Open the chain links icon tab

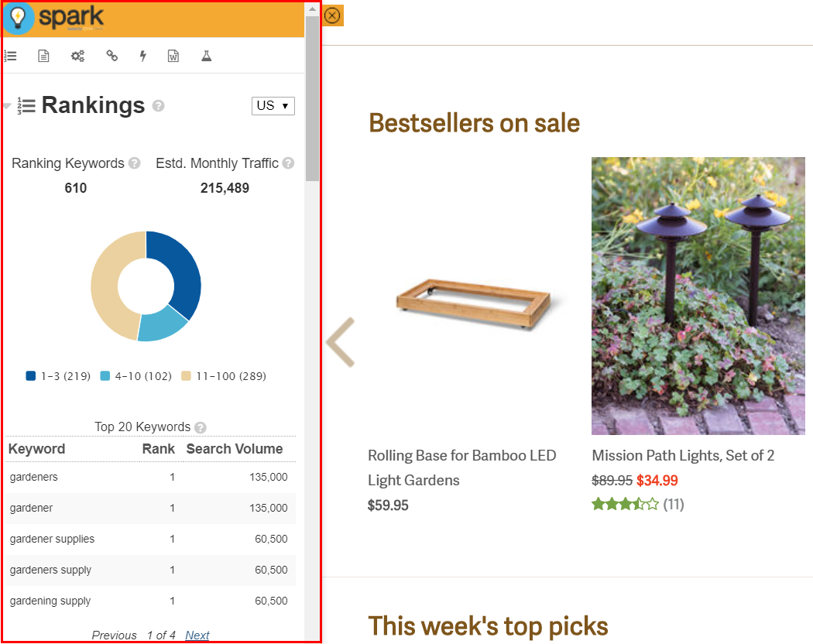pos(111,56)
